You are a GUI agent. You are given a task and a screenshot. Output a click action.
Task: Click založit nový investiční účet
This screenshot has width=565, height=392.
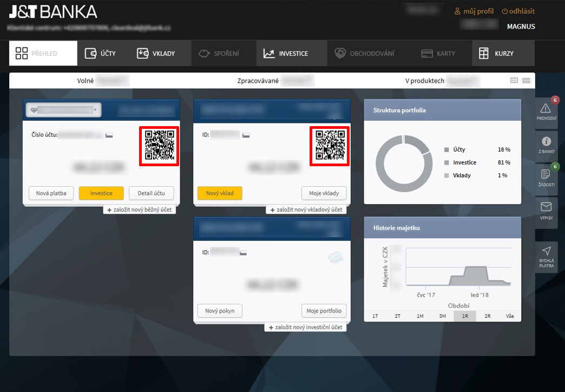tap(306, 327)
